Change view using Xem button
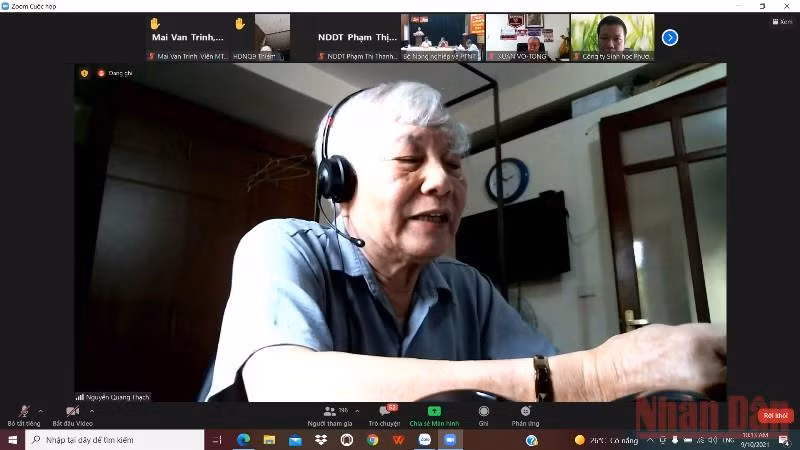The height and width of the screenshot is (450, 800). pos(782,21)
